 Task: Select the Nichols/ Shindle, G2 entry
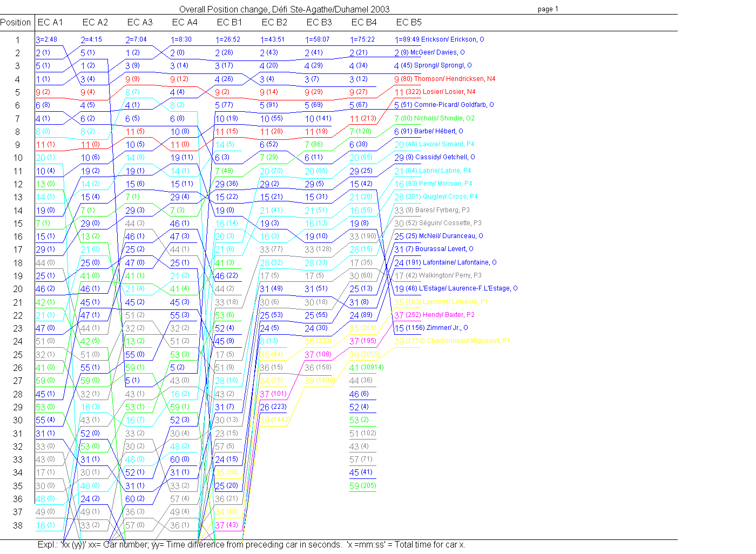(435, 118)
